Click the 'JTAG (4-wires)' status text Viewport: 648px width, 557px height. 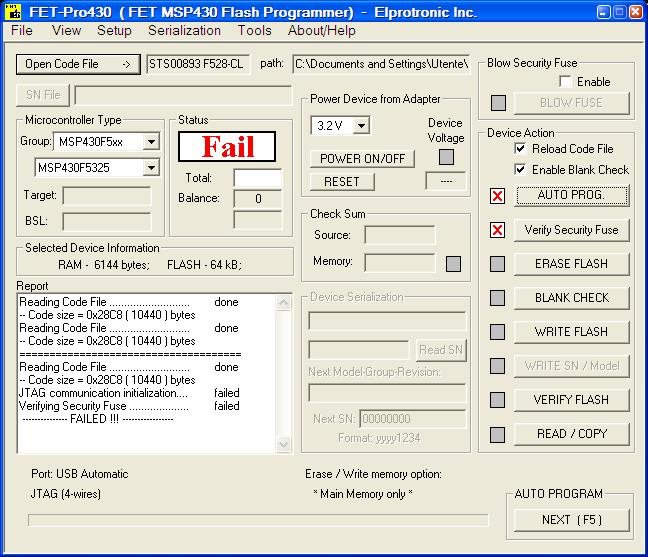pos(66,494)
